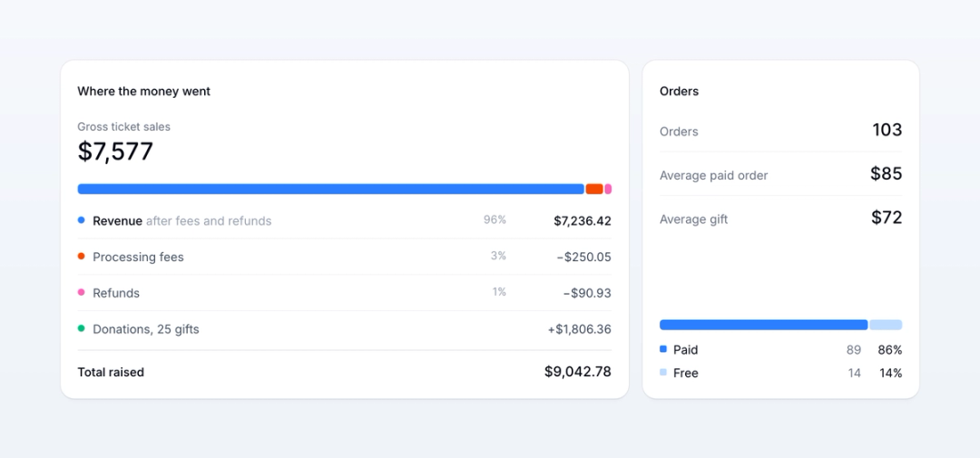Click the orange dot next to Processing fees
Image resolution: width=980 pixels, height=458 pixels.
pos(82,256)
